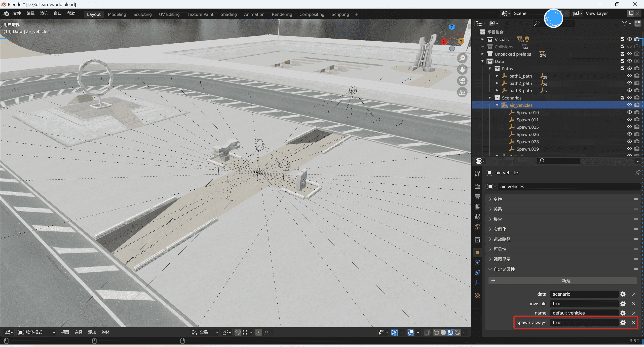
Task: Select material preview viewport shading
Action: click(450, 332)
